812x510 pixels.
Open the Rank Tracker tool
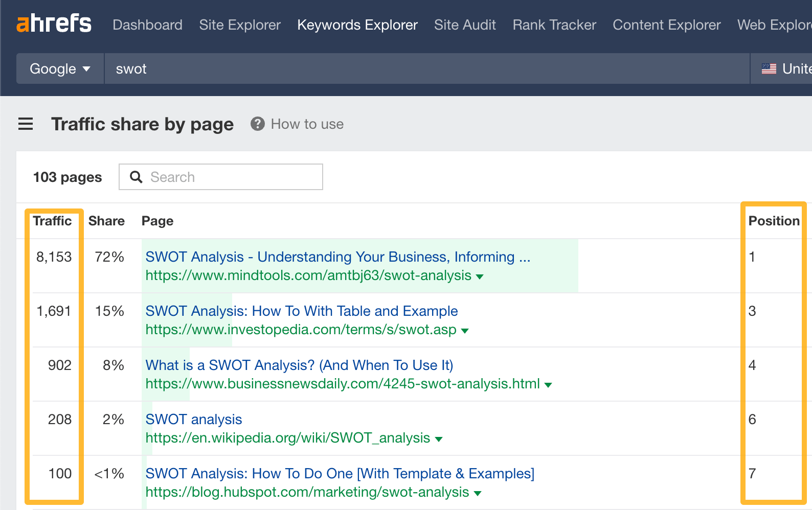click(554, 25)
